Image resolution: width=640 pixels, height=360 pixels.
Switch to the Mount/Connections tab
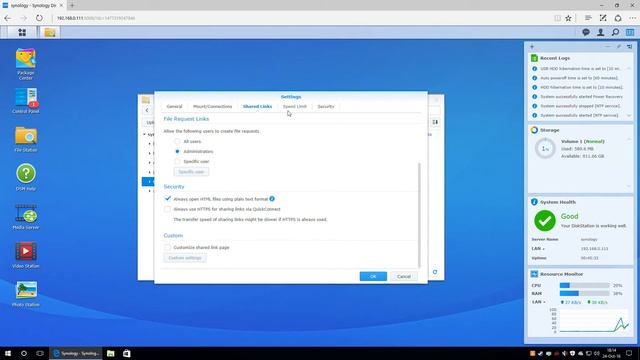pyautogui.click(x=212, y=107)
